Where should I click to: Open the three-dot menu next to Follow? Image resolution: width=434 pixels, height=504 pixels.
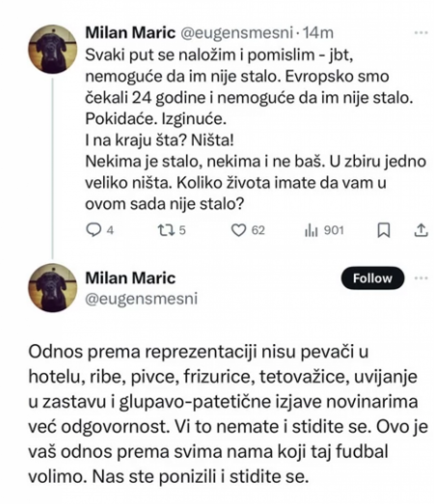click(x=420, y=278)
